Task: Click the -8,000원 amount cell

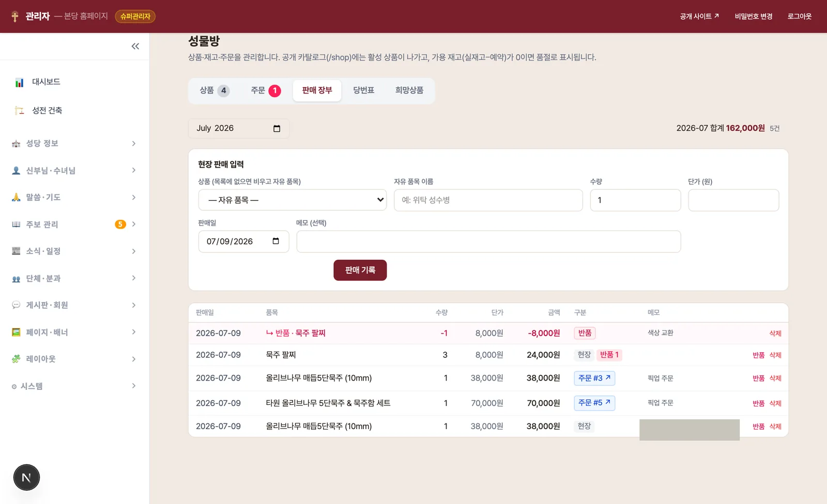Action: click(544, 333)
